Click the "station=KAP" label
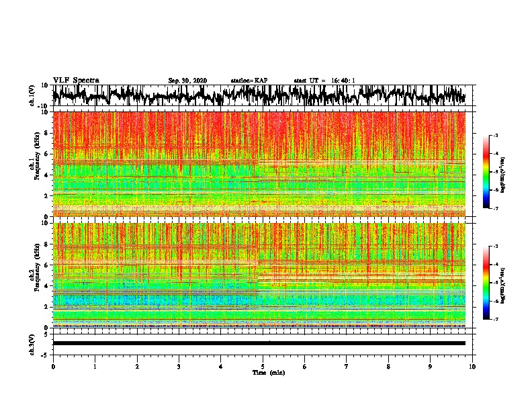 249,81
